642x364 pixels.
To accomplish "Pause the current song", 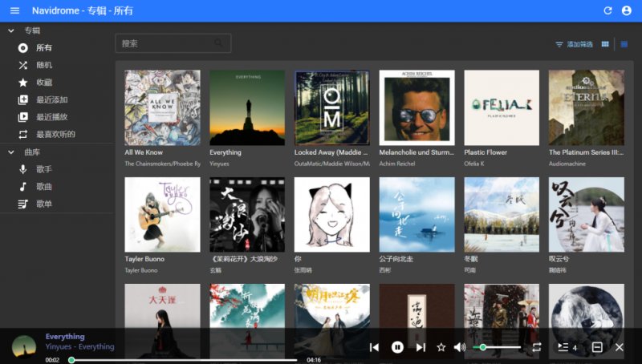I will click(397, 347).
